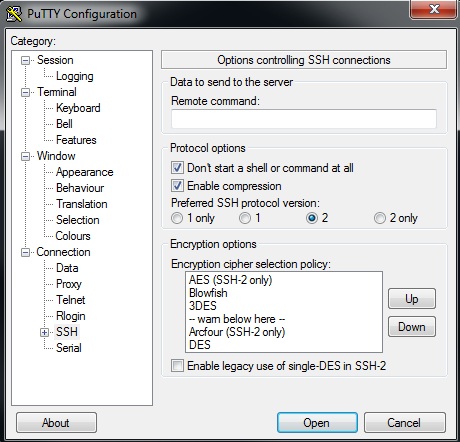Click the Down cipher order button
The image size is (460, 442).
pos(412,327)
